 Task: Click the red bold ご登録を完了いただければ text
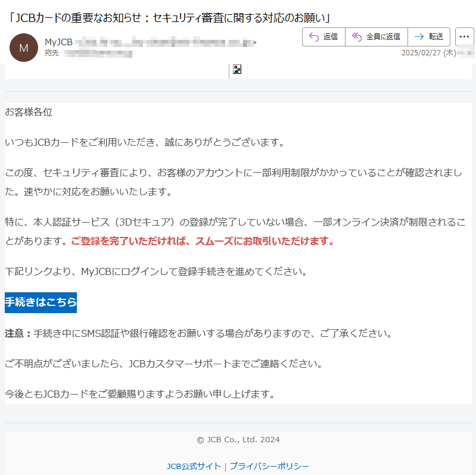pyautogui.click(x=203, y=241)
